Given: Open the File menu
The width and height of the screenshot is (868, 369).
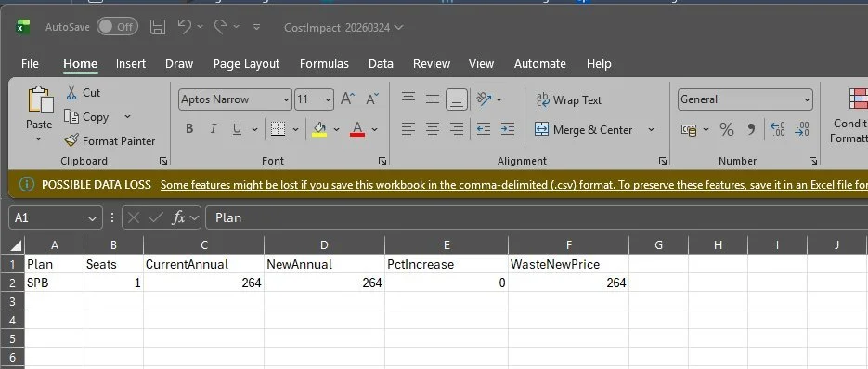Looking at the screenshot, I should click(x=30, y=64).
